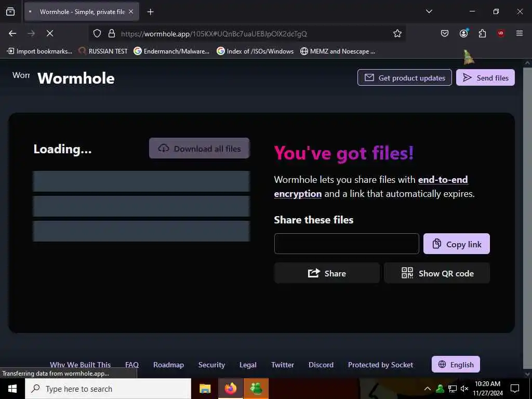
Task: Select the wormhole.app address bar URL
Action: click(x=214, y=34)
